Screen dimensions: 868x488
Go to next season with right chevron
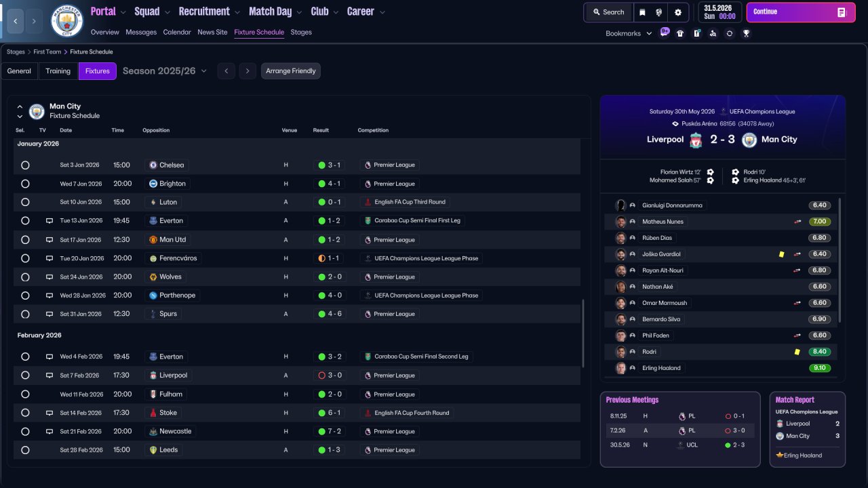(248, 71)
